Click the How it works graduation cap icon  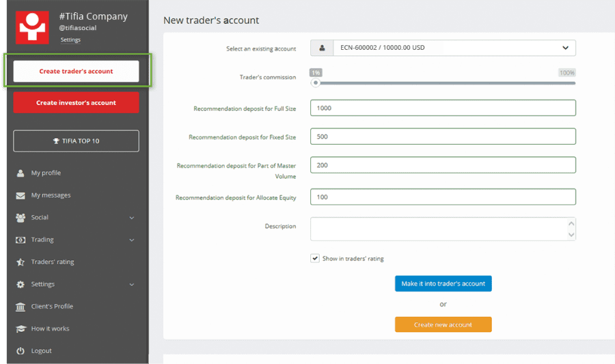point(20,328)
